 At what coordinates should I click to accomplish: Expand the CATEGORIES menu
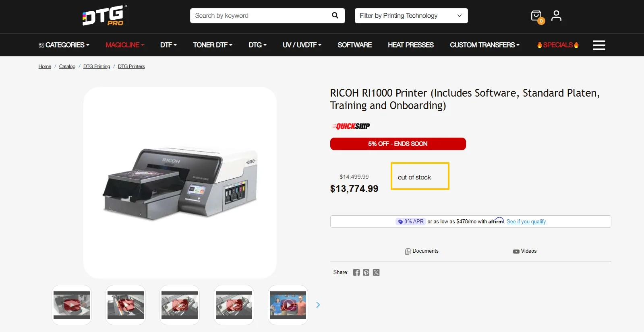coord(64,45)
